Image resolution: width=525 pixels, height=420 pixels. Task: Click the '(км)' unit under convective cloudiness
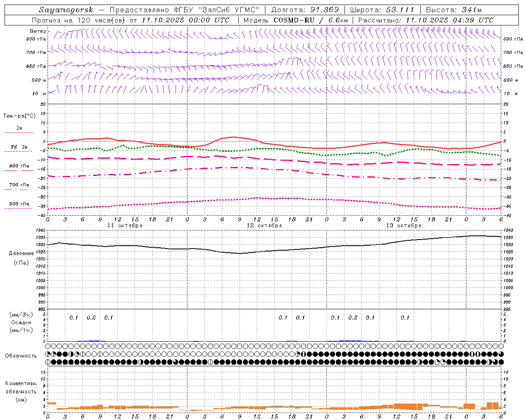pos(21,399)
